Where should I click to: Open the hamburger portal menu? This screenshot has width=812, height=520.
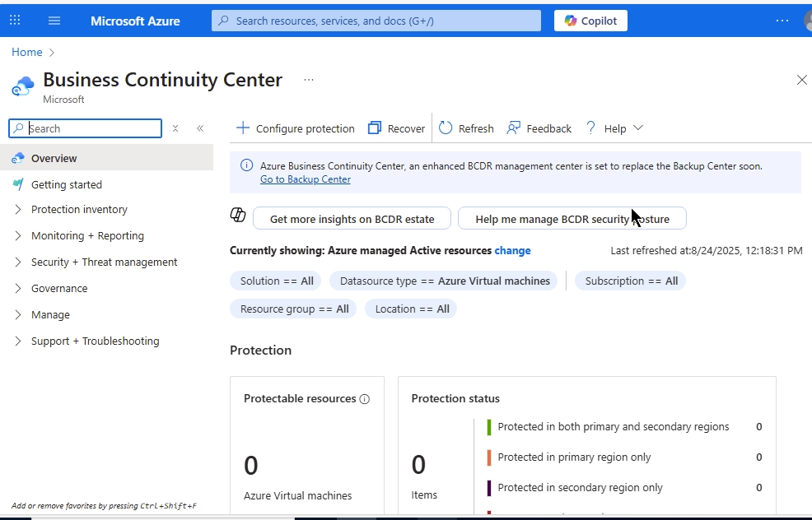(x=54, y=21)
